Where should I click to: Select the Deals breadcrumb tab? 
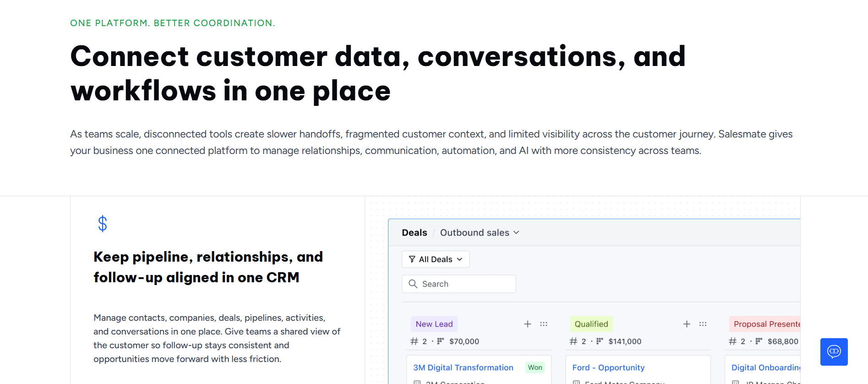click(x=414, y=233)
